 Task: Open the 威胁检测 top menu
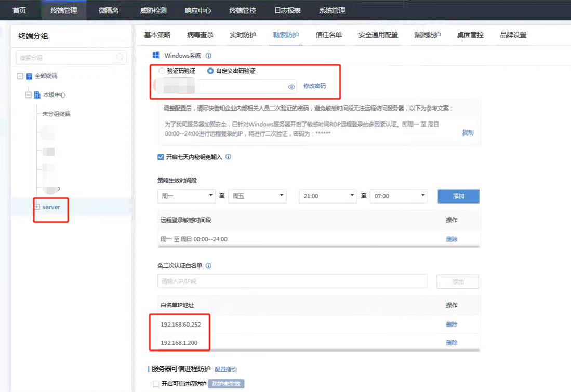point(154,10)
